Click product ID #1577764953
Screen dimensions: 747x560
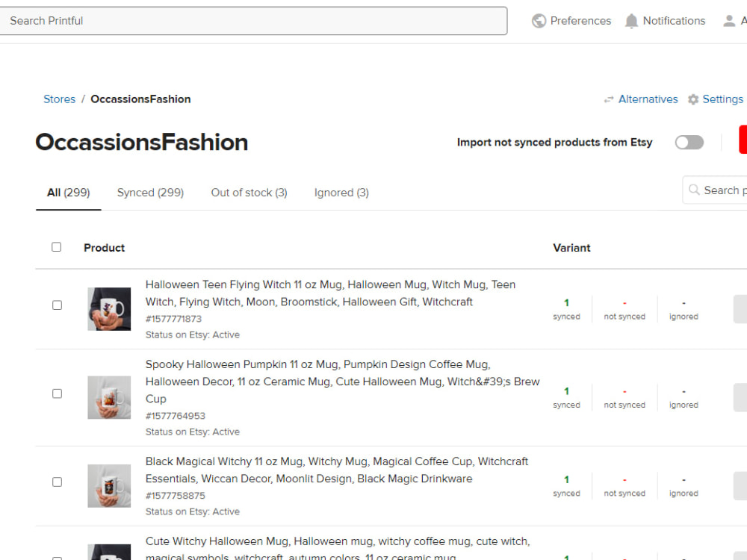pos(176,416)
